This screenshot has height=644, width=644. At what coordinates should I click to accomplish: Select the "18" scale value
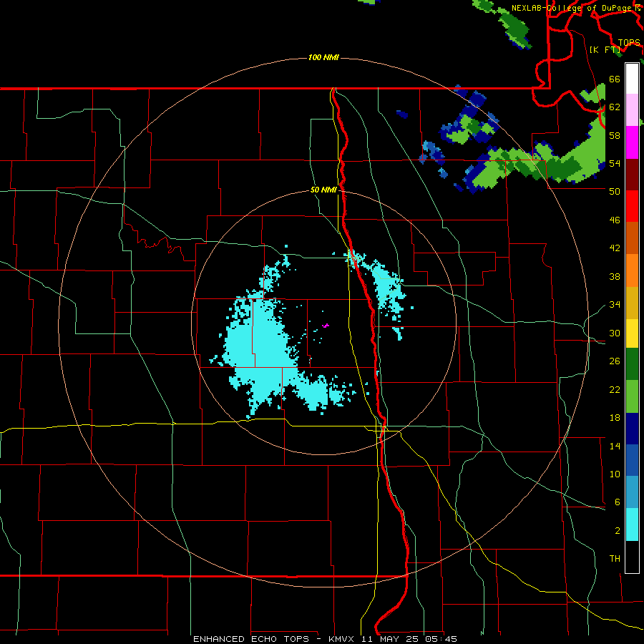tap(615, 418)
